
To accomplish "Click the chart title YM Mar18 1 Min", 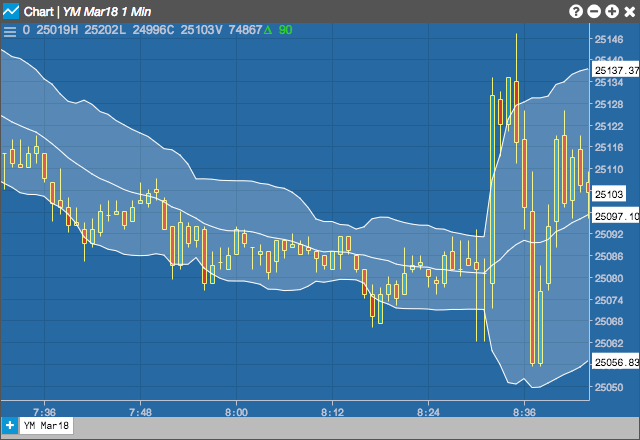I will [107, 12].
